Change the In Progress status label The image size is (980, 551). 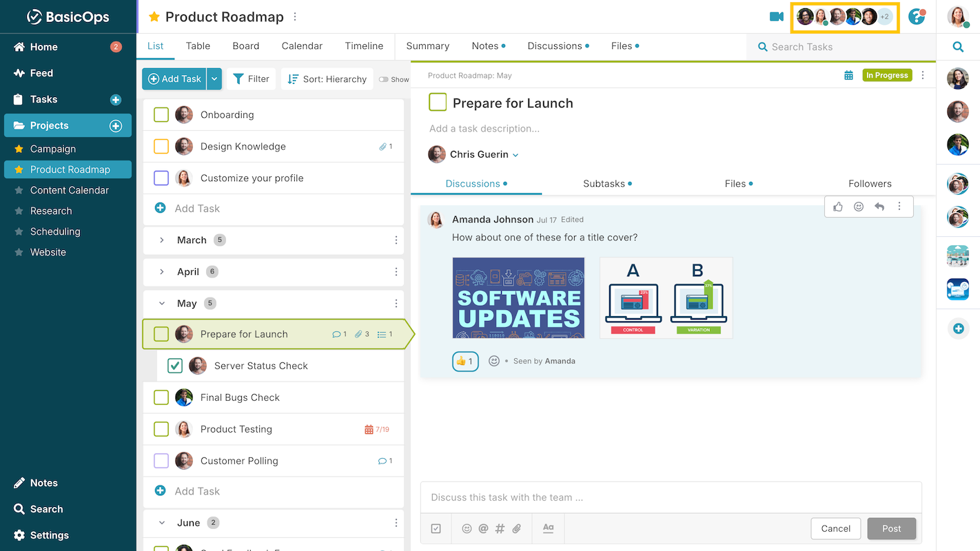tap(887, 75)
